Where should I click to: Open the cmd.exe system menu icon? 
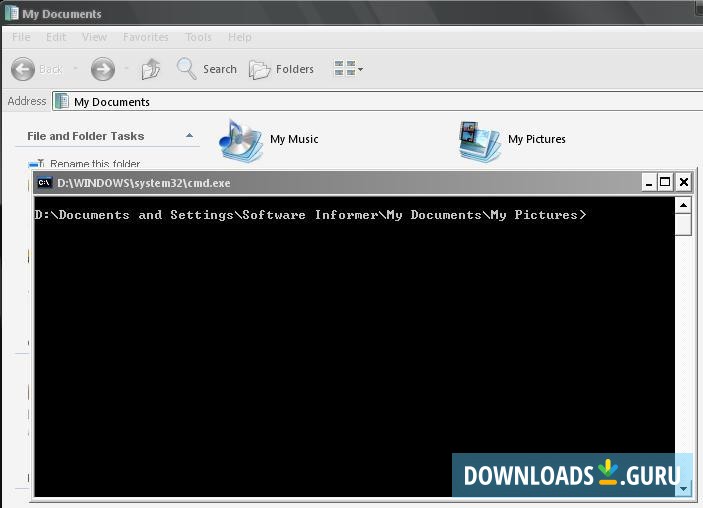tap(44, 182)
